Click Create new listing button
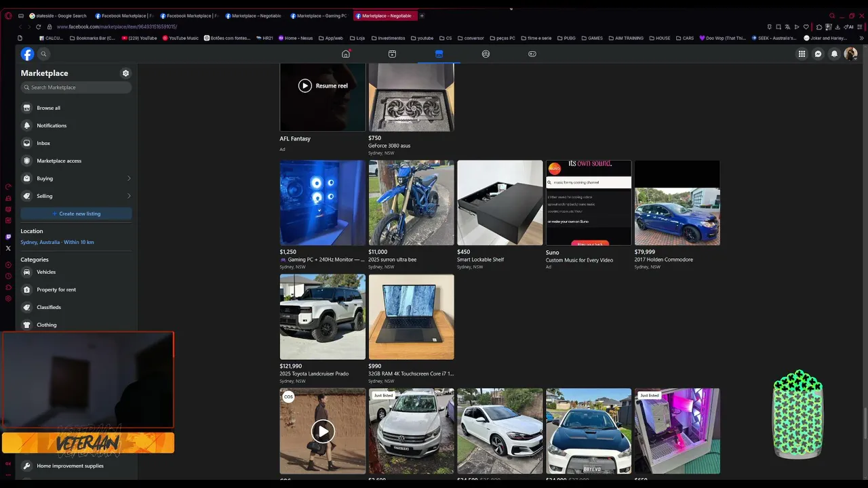This screenshot has height=488, width=868. tap(76, 213)
